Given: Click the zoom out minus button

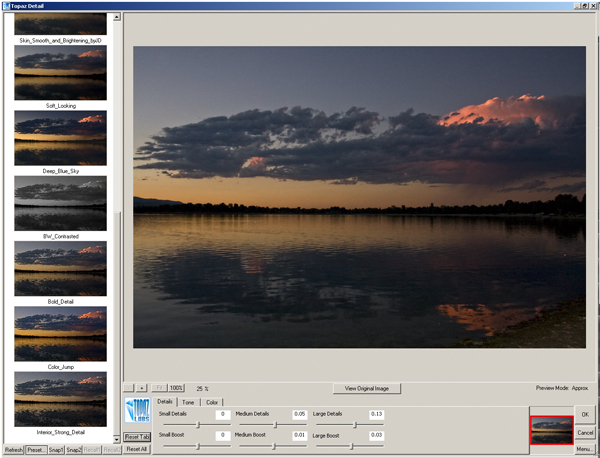Looking at the screenshot, I should (130, 387).
